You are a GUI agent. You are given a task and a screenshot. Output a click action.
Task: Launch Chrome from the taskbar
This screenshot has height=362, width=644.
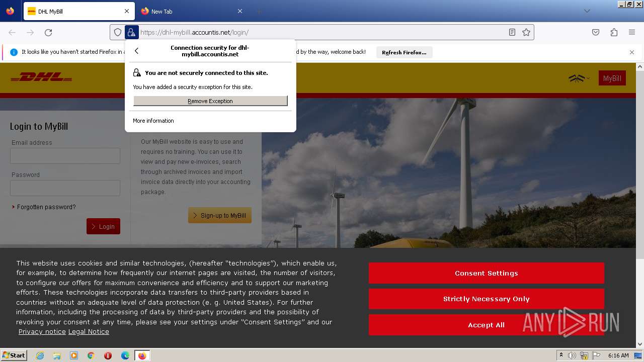click(x=91, y=355)
